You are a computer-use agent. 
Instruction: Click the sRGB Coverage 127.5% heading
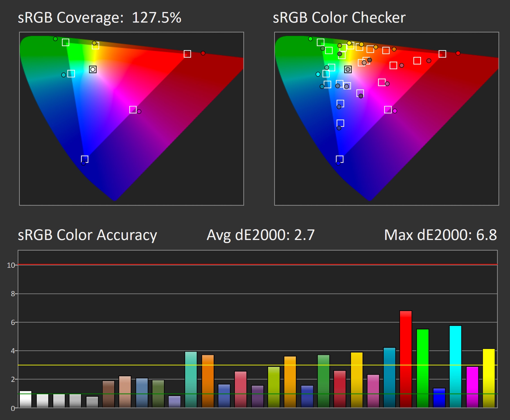click(x=99, y=17)
